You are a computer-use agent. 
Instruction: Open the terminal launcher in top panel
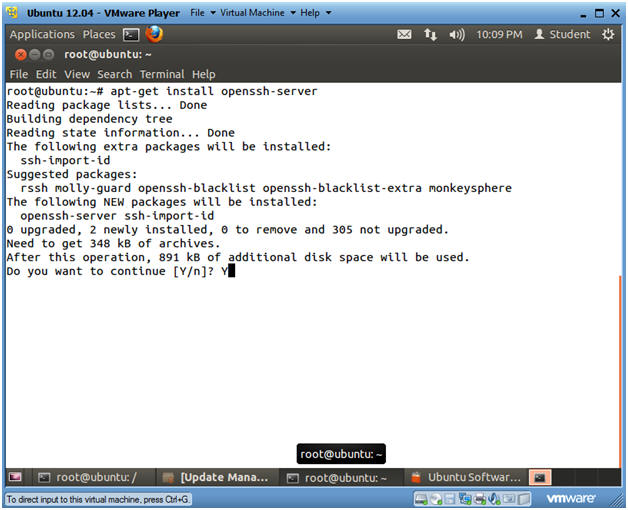131,34
